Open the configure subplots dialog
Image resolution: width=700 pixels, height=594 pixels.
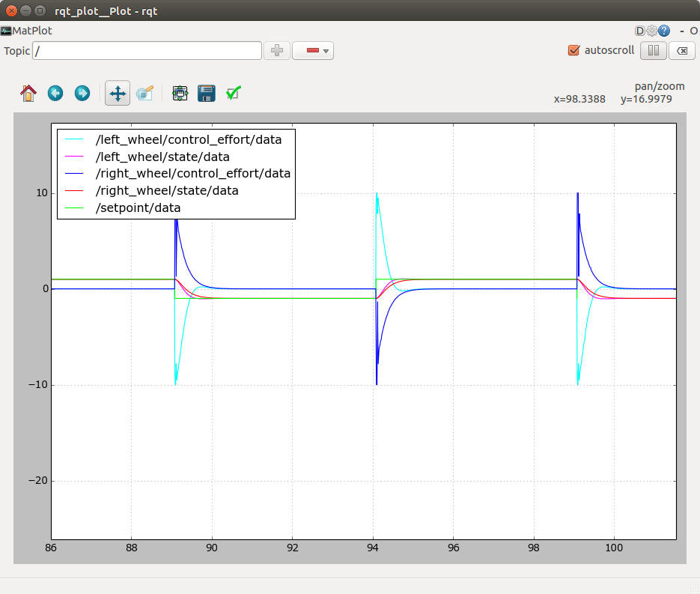(x=180, y=93)
